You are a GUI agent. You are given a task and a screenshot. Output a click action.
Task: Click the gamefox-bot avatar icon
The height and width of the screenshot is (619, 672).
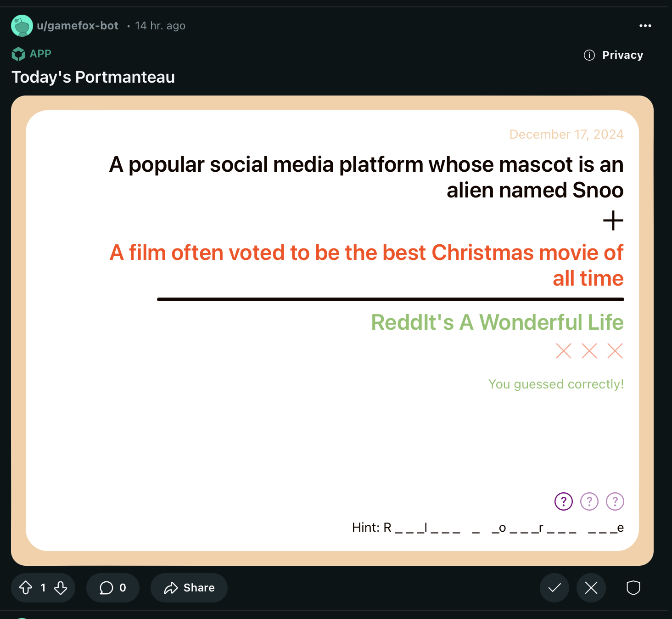click(x=22, y=26)
